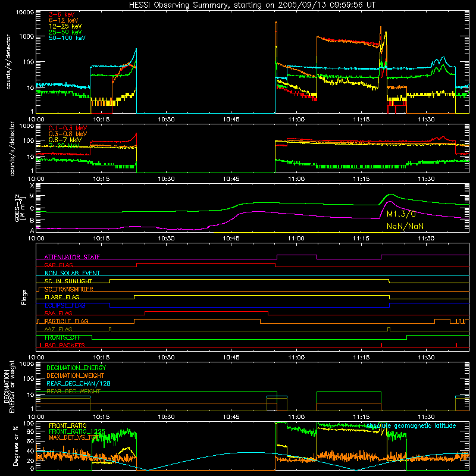476x476 pixels.
Task: Click the GOES-12 axis label
Action: [x=20, y=208]
